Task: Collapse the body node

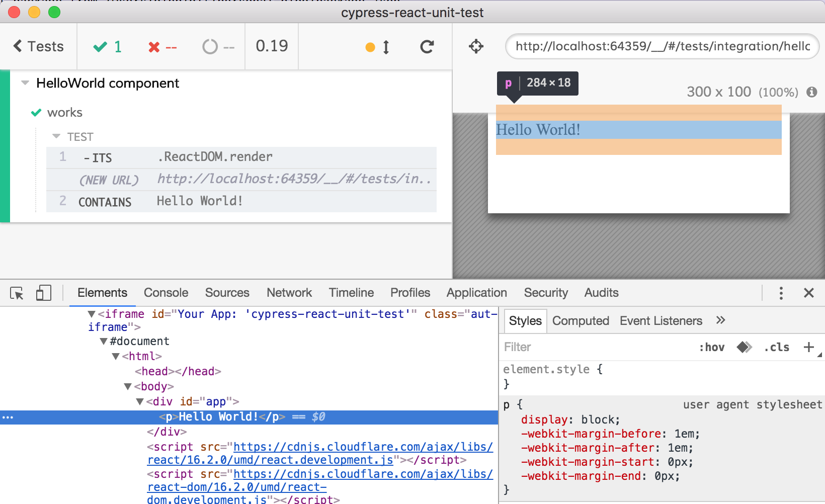Action: pyautogui.click(x=128, y=387)
